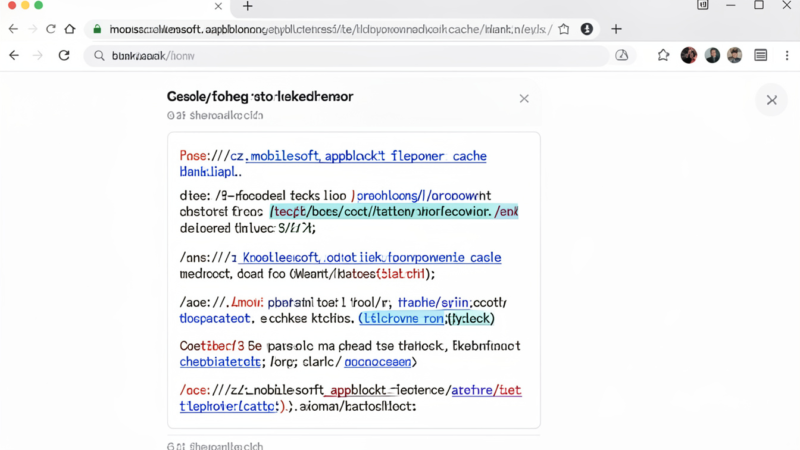
Task: Click the tab-strip icon left of minimize
Action: click(703, 5)
